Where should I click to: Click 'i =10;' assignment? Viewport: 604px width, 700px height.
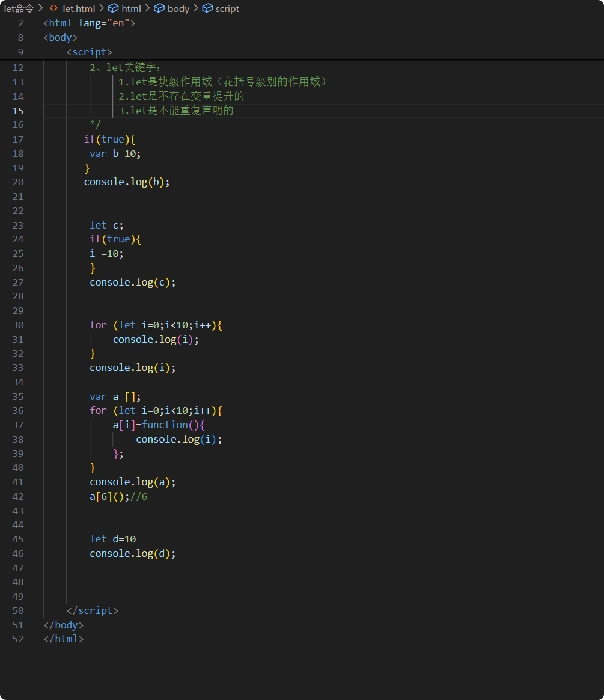pos(106,254)
